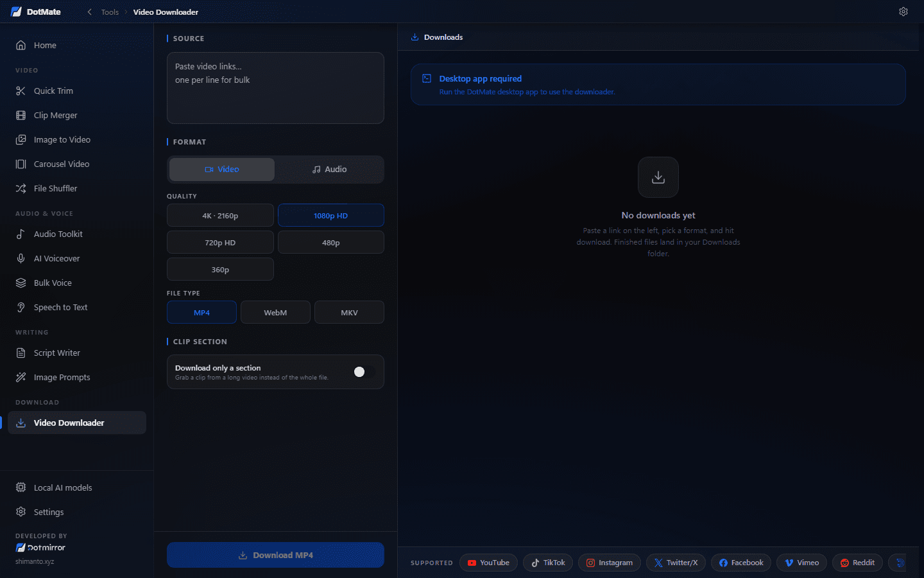924x578 pixels.
Task: Click the Twitter/X supported platform chip
Action: [676, 563]
